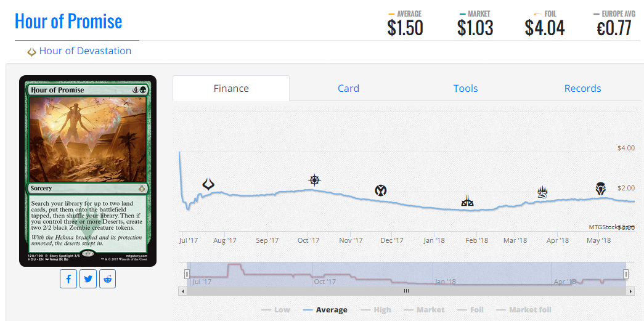Viewport: 644px width, 321px height.
Task: Open the Hour of Devastation set link
Action: 85,51
